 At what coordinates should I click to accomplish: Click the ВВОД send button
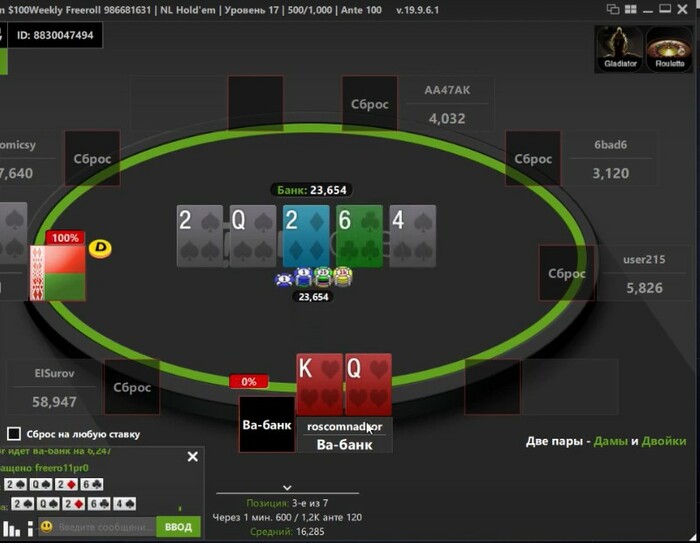(178, 527)
